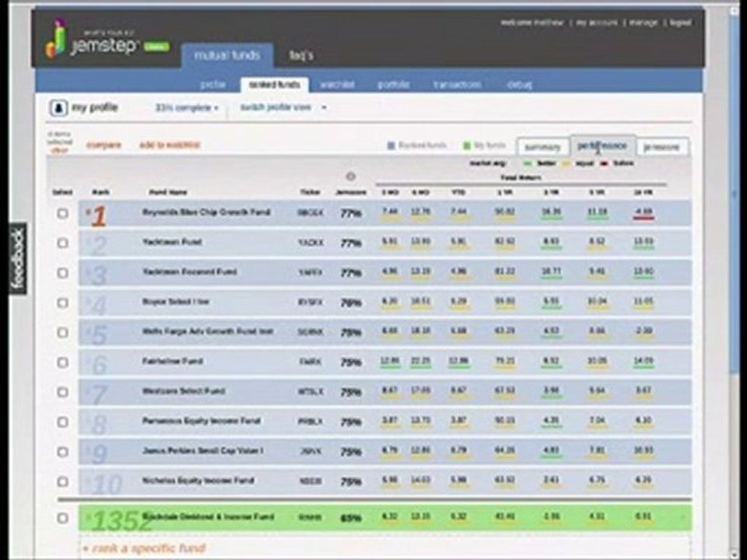Check the Fairholme Fund row box

pyautogui.click(x=62, y=362)
